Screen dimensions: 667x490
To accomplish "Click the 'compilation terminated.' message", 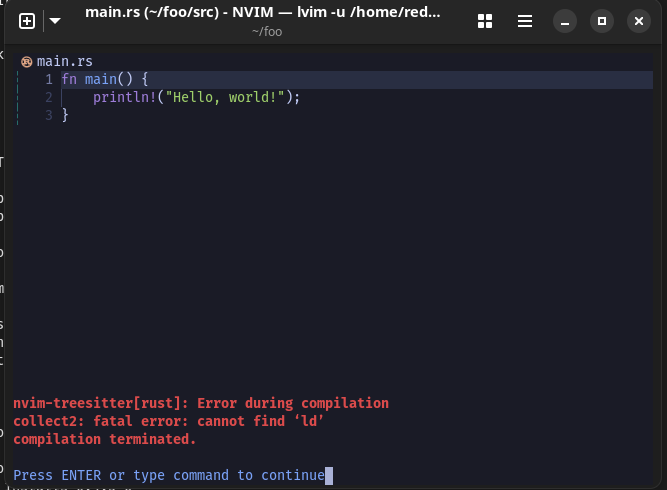I will [105, 439].
